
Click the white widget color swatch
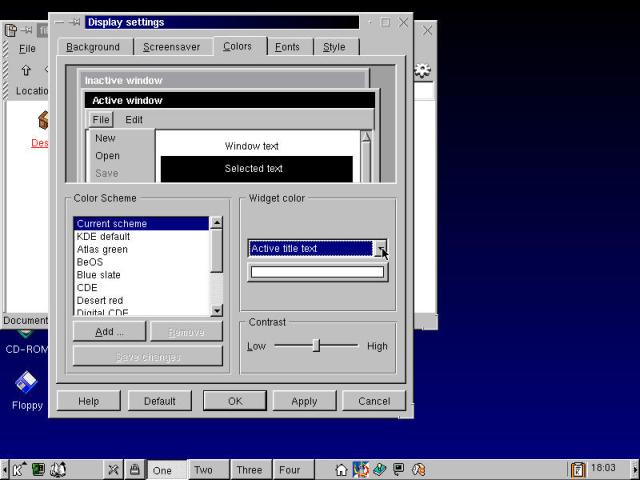317,272
